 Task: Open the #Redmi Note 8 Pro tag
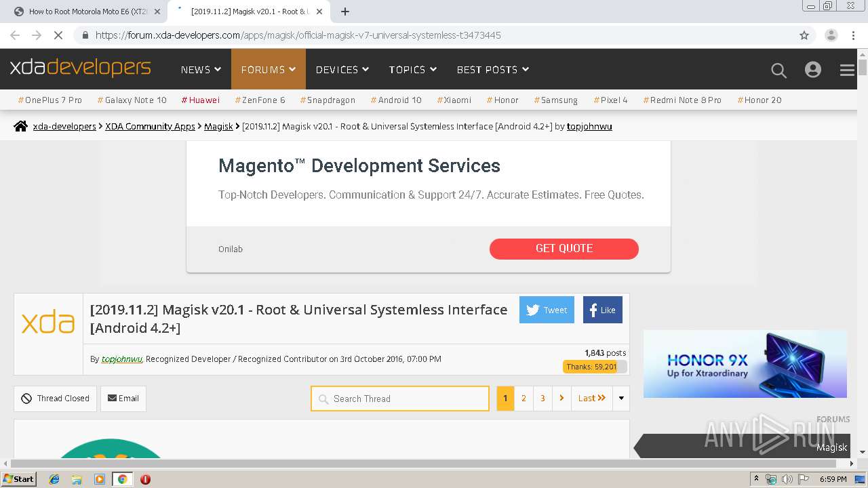pos(682,100)
